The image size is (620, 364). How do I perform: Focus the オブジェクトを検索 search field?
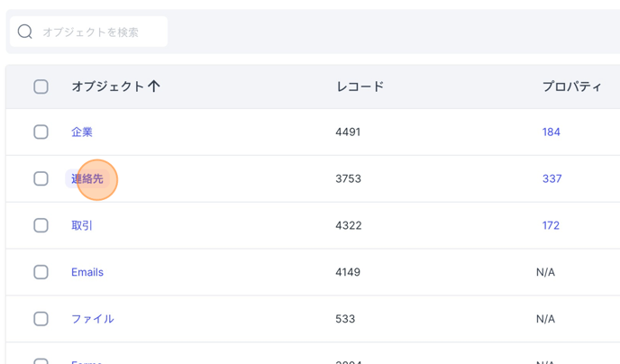(88, 32)
